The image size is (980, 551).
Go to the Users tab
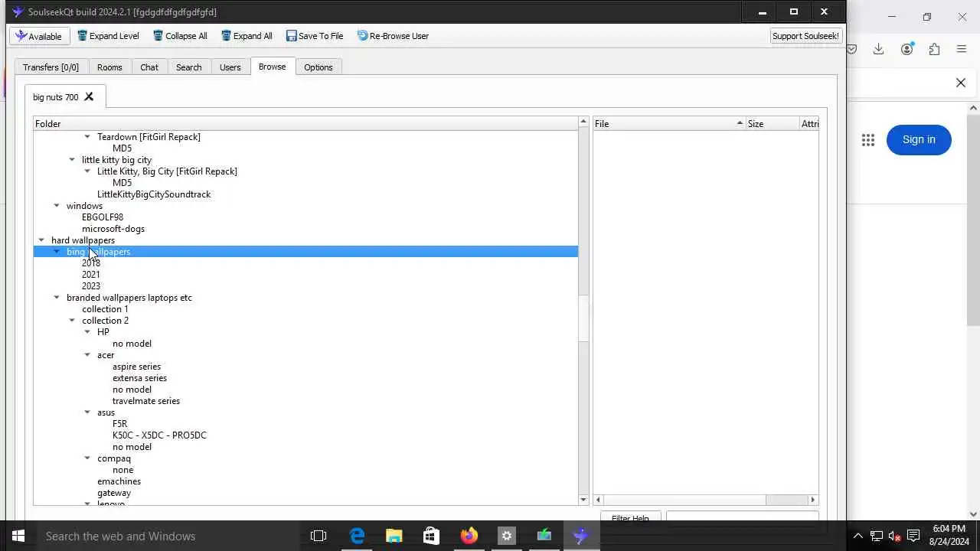[x=230, y=67]
